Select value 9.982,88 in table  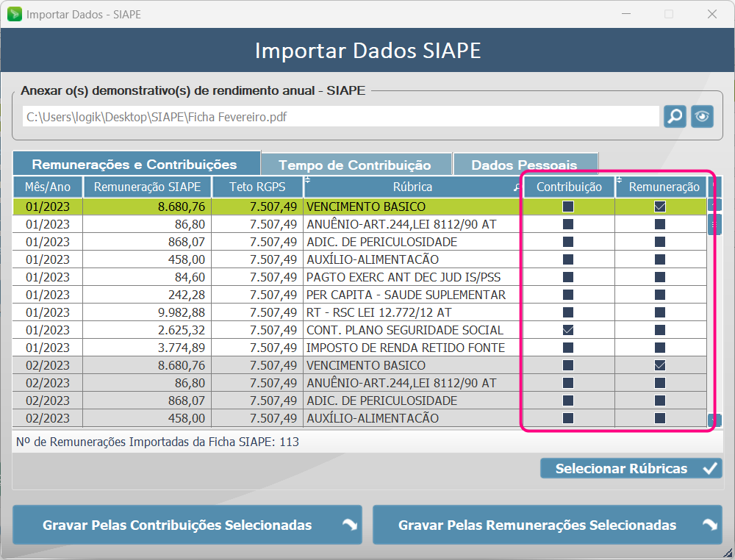pyautogui.click(x=147, y=312)
